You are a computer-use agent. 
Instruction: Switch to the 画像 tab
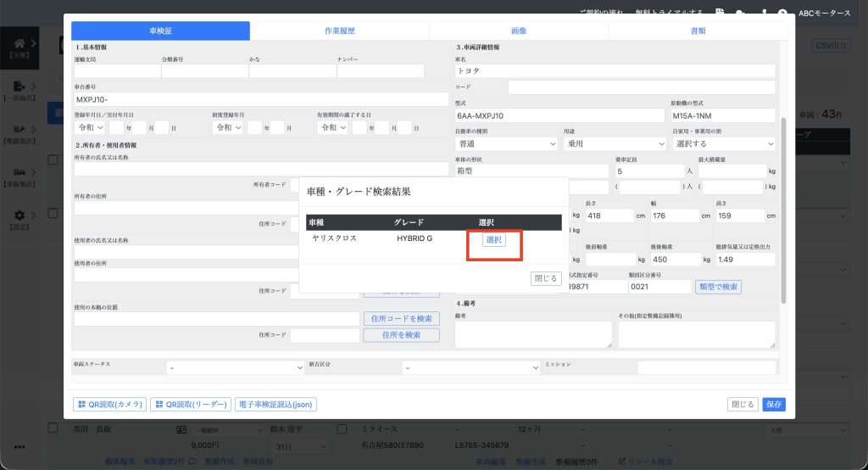(x=519, y=31)
